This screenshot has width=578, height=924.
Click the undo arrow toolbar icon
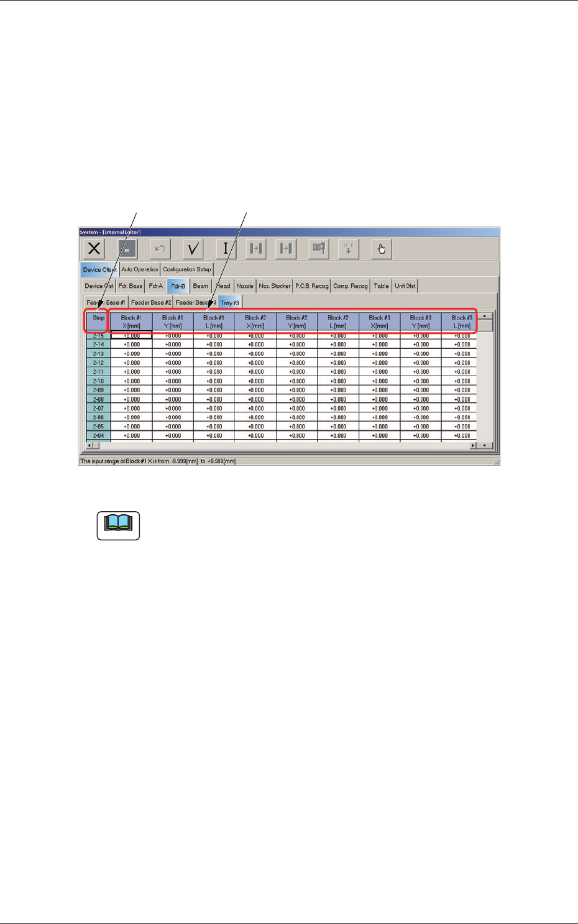point(160,249)
